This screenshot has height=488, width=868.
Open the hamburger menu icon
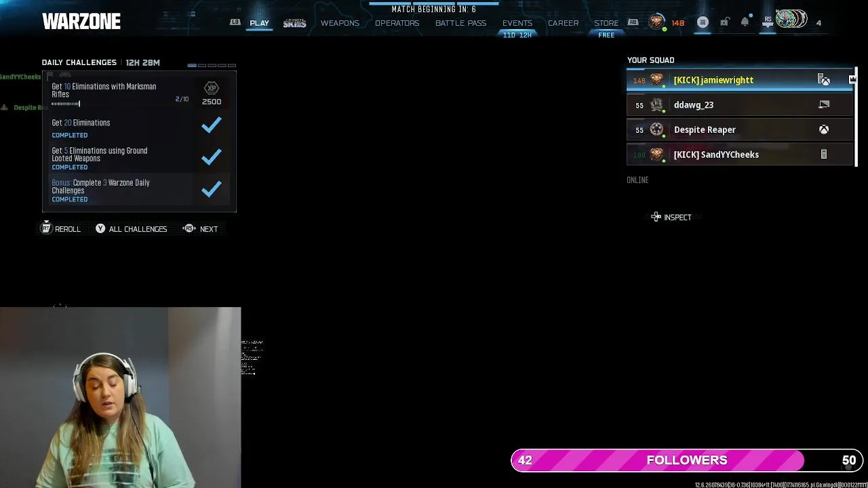click(x=703, y=22)
